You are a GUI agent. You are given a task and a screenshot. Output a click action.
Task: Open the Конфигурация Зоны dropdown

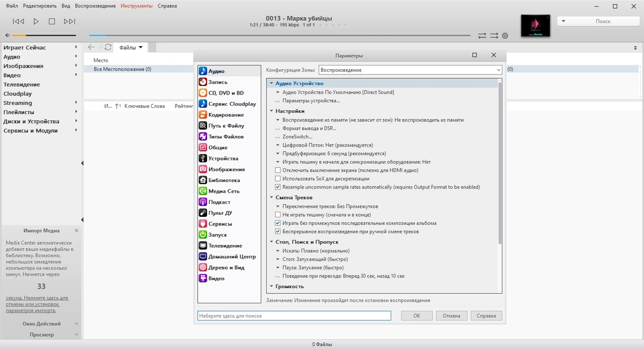pos(410,70)
